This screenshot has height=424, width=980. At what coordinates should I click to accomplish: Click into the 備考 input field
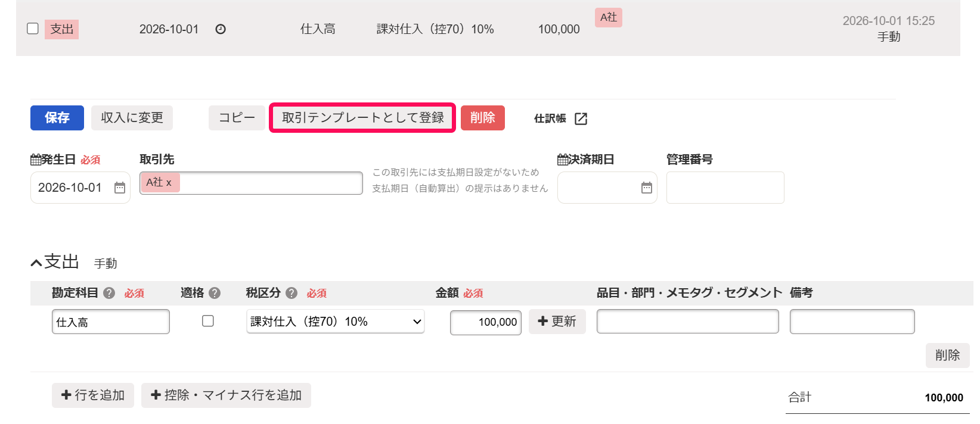pyautogui.click(x=852, y=322)
